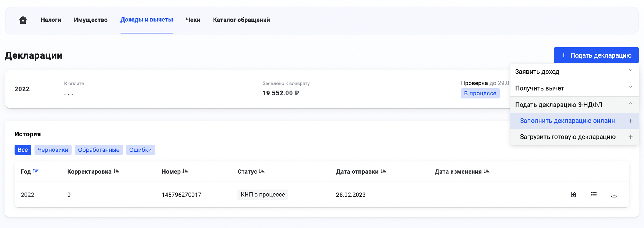The width and height of the screenshot is (644, 228).
Task: Open the Налоги tab
Action: pyautogui.click(x=51, y=20)
